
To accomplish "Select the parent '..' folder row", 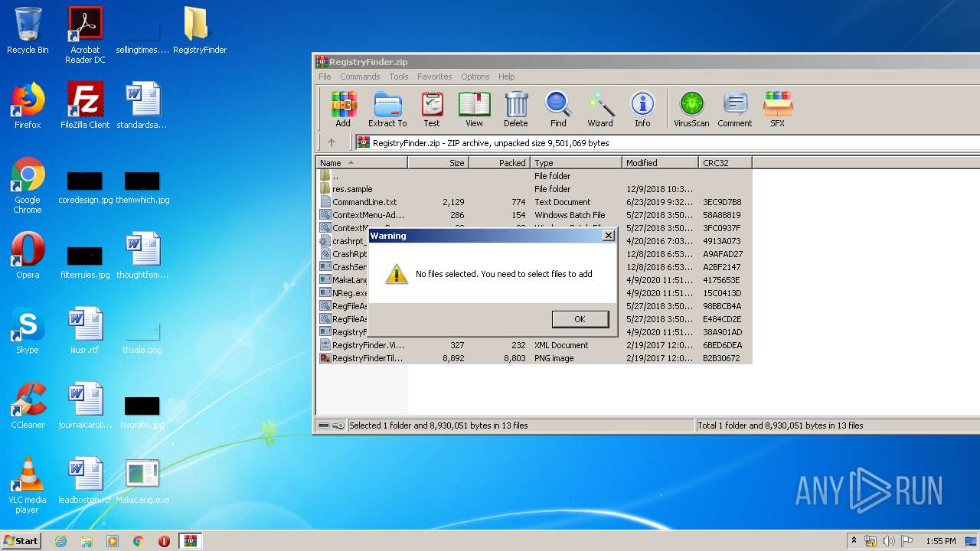I will click(534, 176).
